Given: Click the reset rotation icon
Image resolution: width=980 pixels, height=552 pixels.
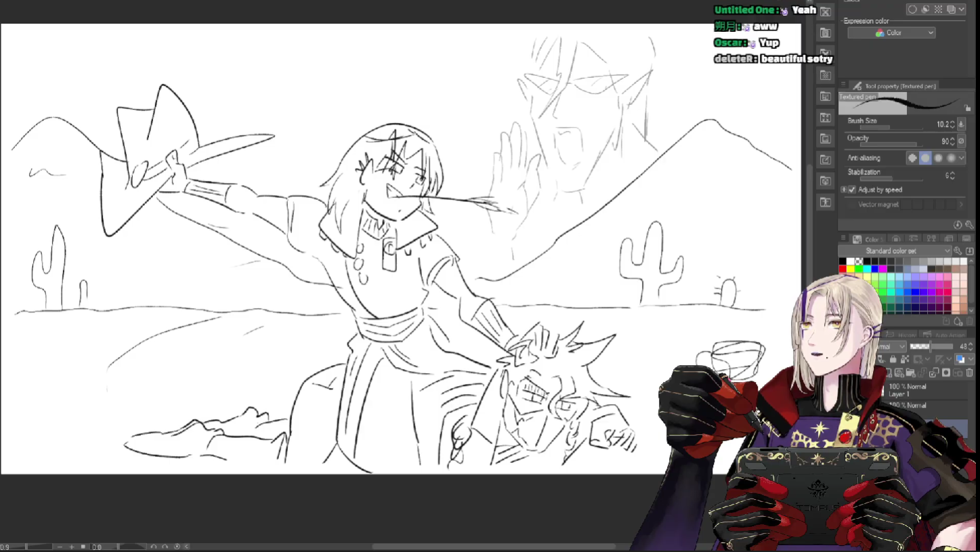Looking at the screenshot, I should tap(177, 547).
